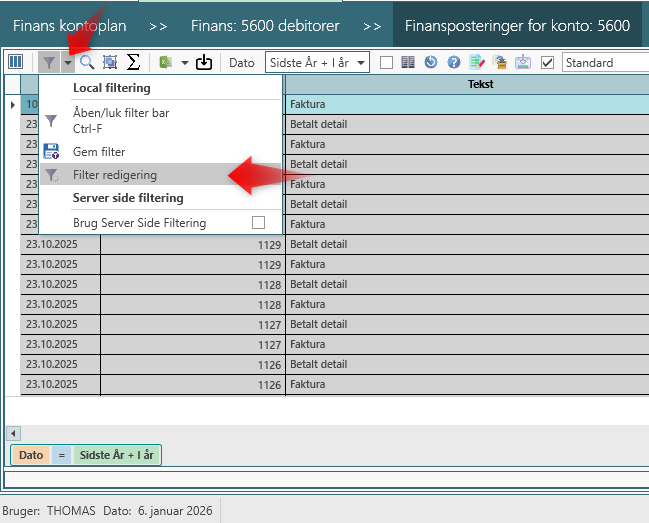Expand the dropdown arrow beside filter funnel
Viewport: 649px width, 523px height.
(67, 62)
